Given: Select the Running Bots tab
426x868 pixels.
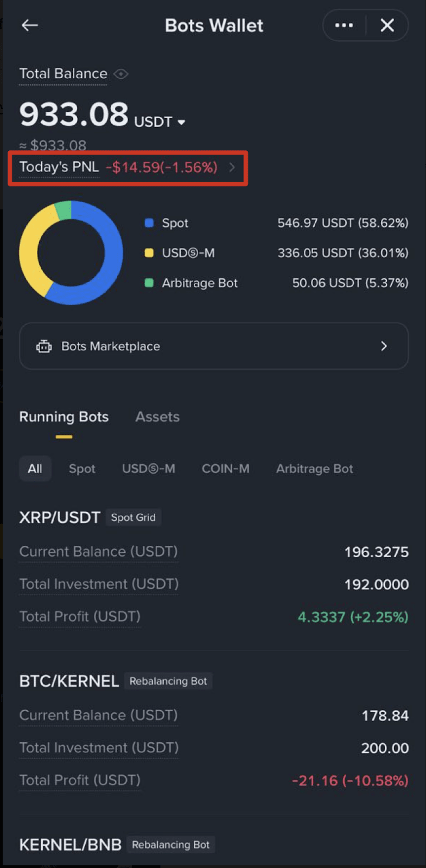Looking at the screenshot, I should pyautogui.click(x=64, y=417).
